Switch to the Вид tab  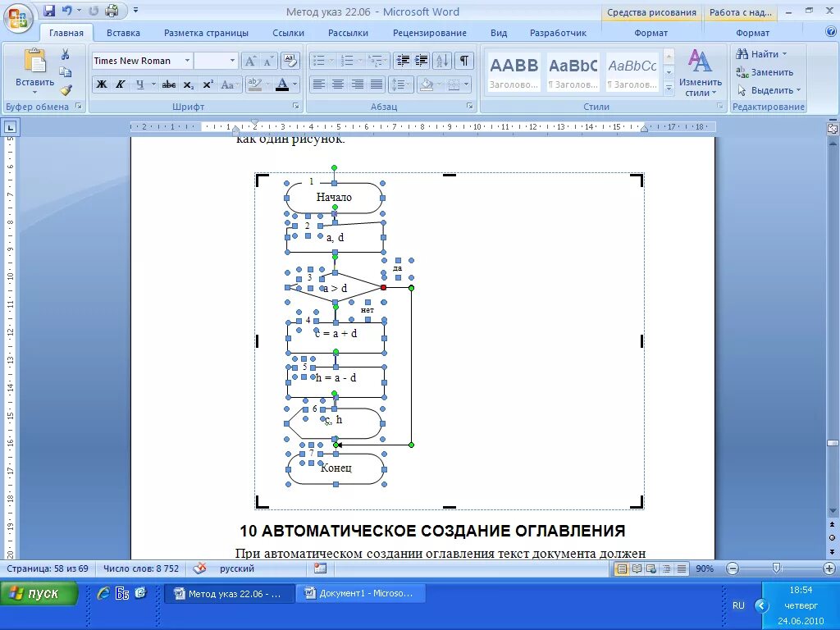pos(499,33)
